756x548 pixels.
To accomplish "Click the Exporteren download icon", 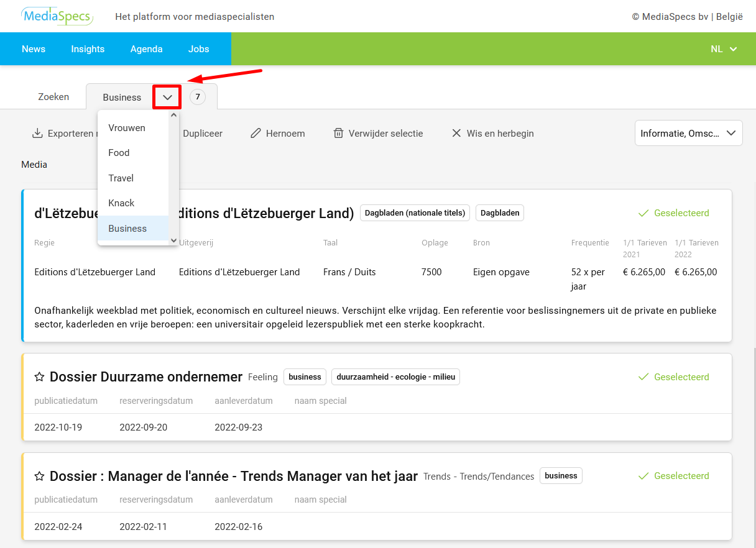I will click(37, 134).
